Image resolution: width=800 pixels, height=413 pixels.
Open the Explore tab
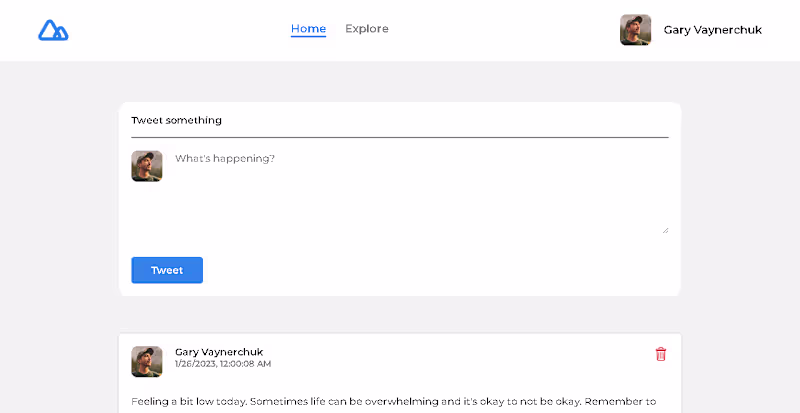click(x=367, y=29)
